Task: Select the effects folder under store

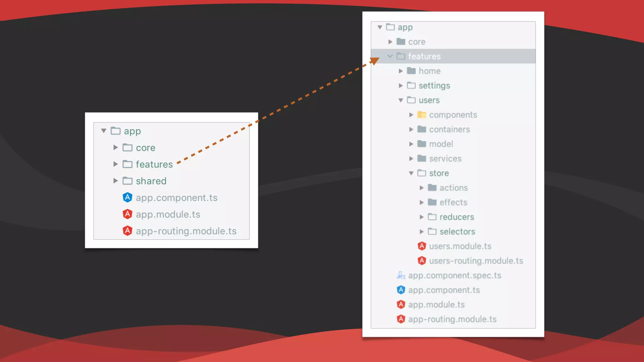Action: [x=453, y=202]
